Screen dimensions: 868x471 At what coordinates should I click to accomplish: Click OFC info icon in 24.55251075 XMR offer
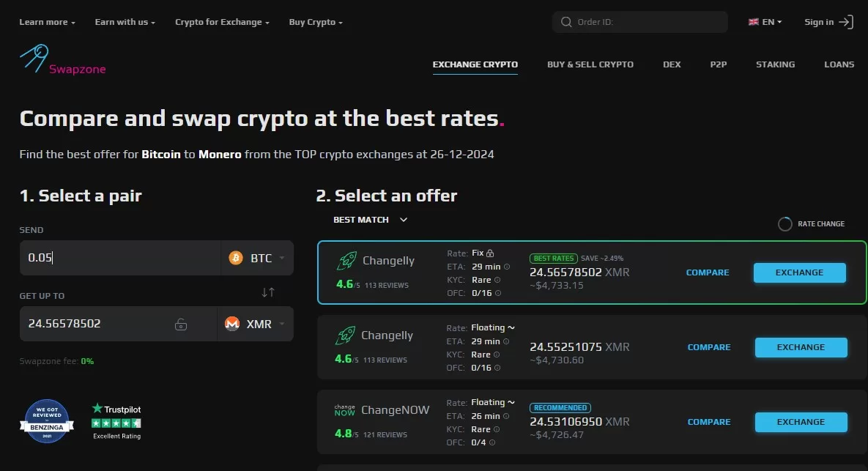(497, 368)
